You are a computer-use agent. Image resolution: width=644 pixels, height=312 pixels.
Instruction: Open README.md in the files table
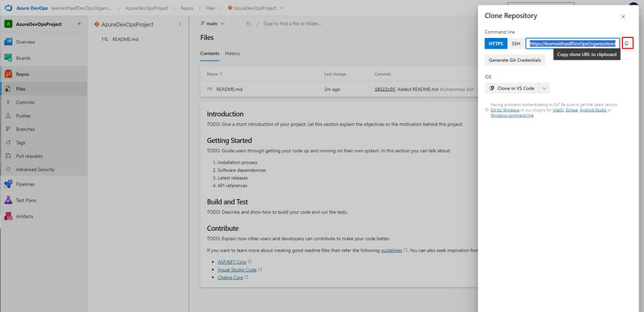tap(229, 89)
